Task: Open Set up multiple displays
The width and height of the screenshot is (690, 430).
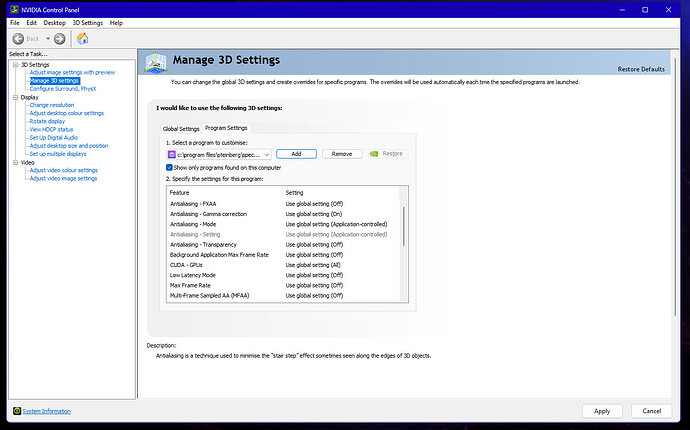Action: click(58, 154)
